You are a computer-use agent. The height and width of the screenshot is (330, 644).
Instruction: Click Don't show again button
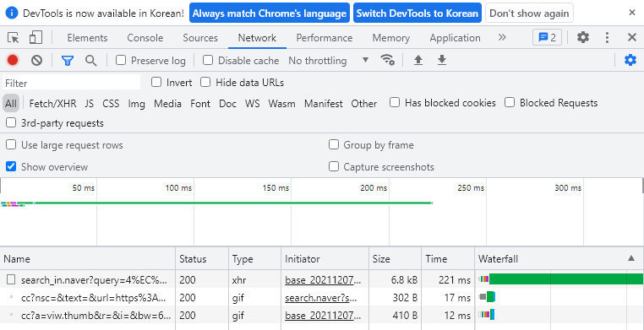[x=529, y=14]
